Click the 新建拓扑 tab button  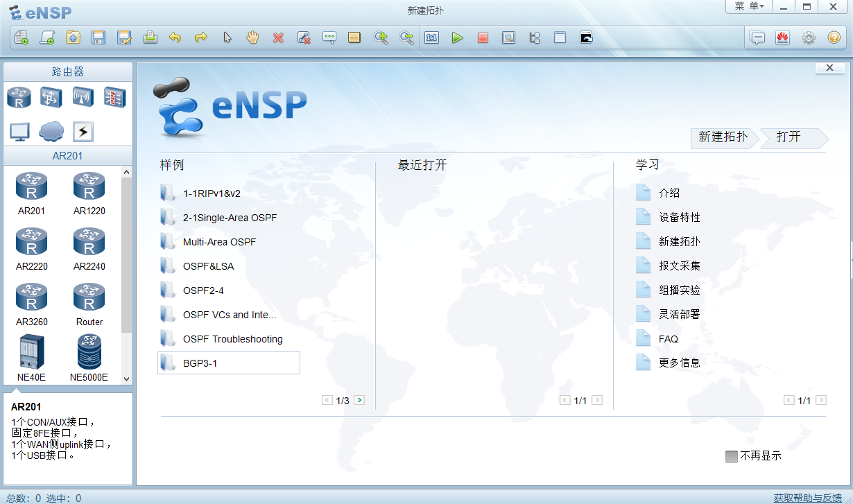pyautogui.click(x=723, y=137)
